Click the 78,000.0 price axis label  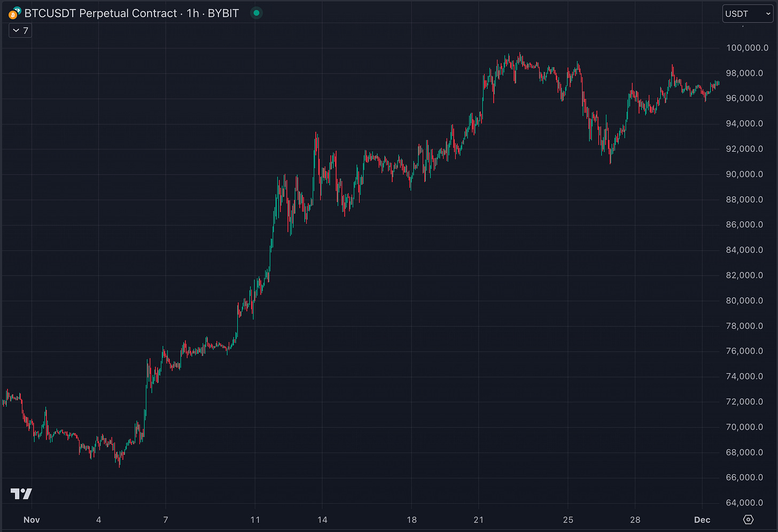(744, 326)
